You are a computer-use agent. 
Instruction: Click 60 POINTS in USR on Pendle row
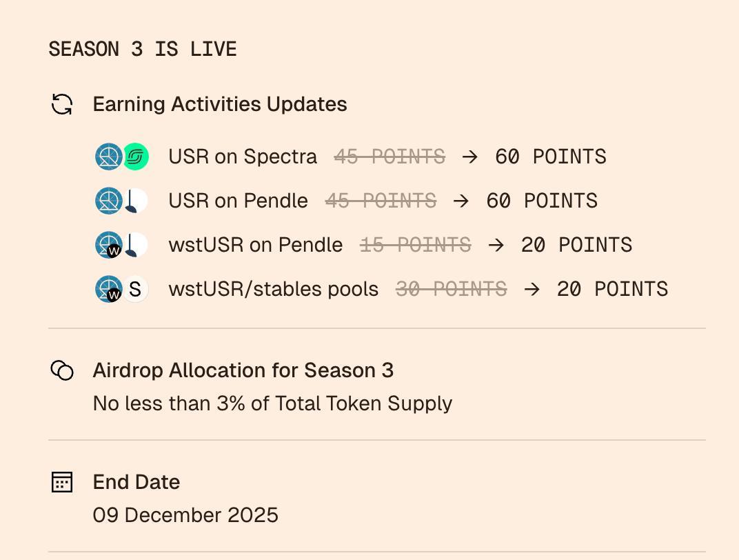542,201
